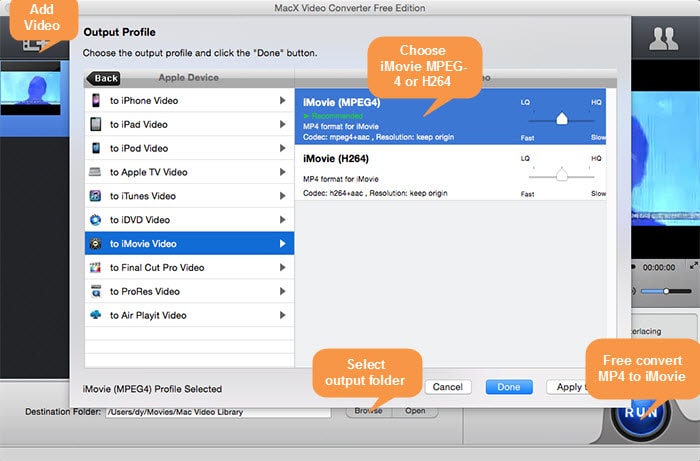Select the 'to iMovie Video' category
This screenshot has width=700, height=461.
click(189, 244)
